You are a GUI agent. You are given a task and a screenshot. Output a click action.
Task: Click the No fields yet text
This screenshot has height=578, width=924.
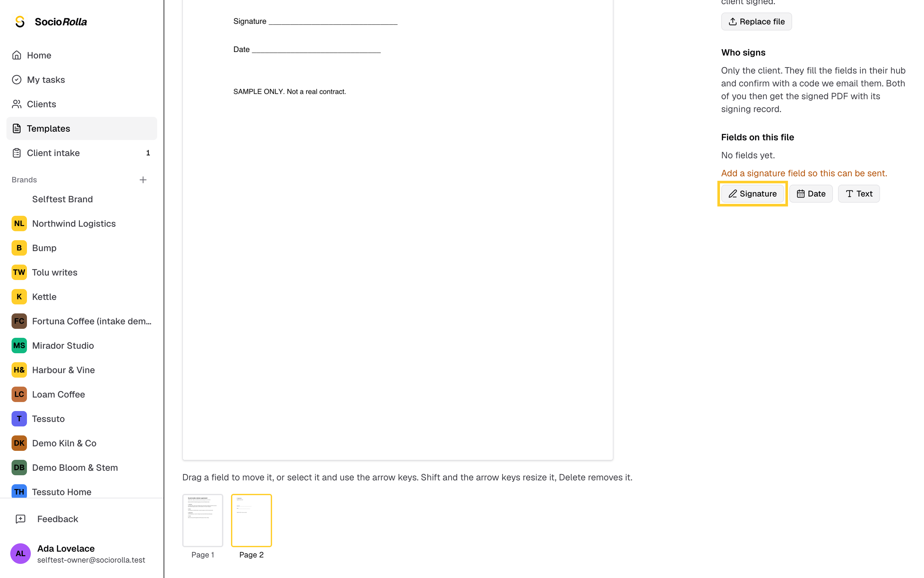tap(748, 155)
